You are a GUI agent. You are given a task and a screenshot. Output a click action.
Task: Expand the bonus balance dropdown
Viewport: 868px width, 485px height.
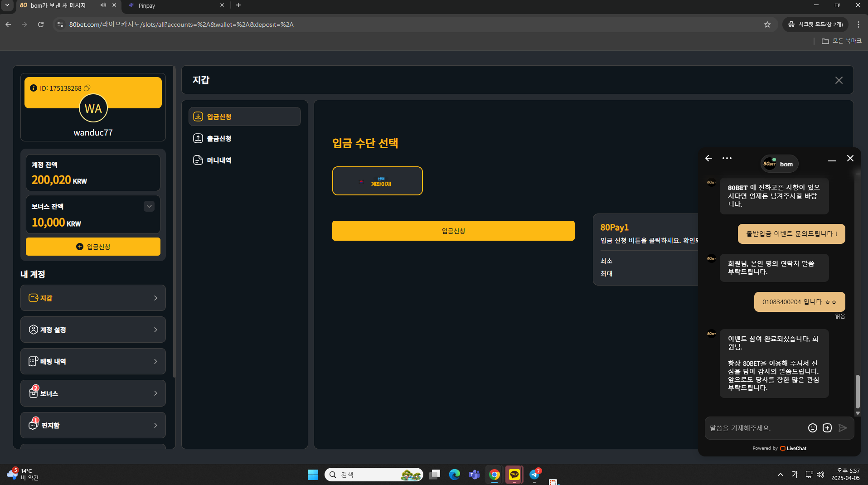click(x=149, y=206)
